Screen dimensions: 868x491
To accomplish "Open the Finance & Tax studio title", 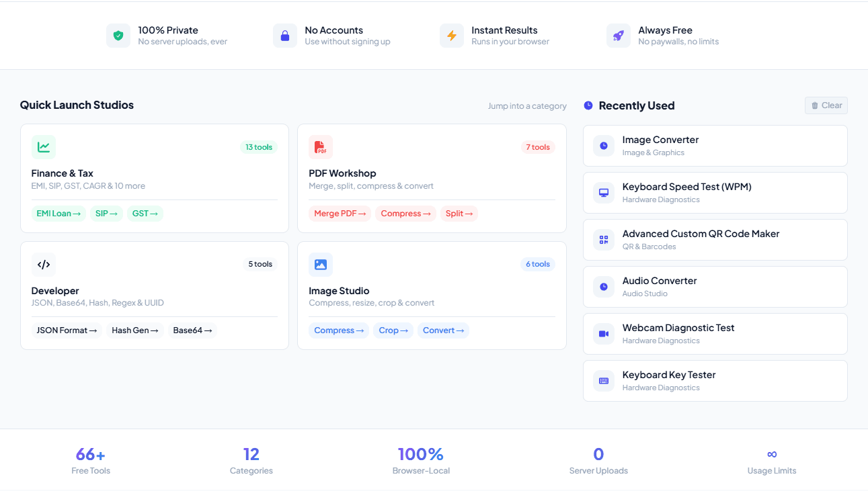I will tap(63, 173).
